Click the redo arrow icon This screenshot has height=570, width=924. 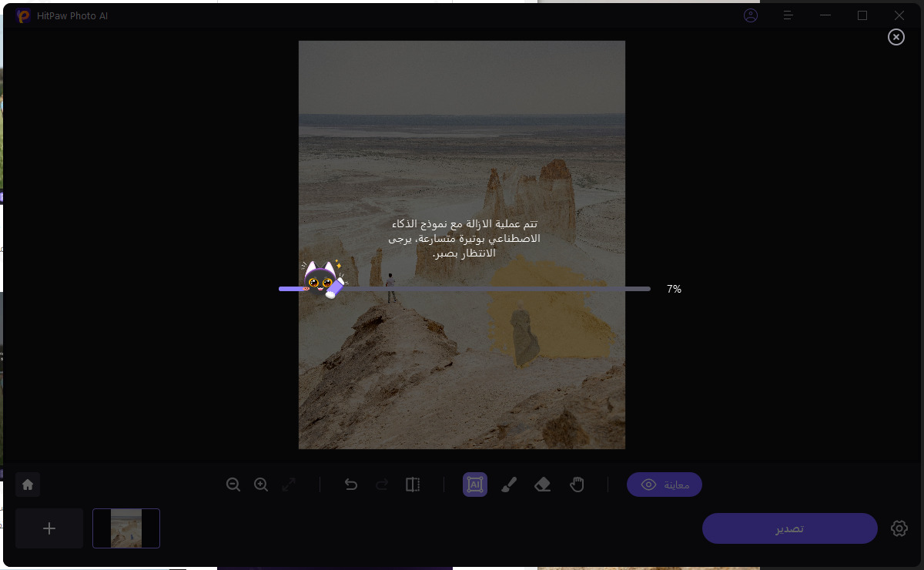(382, 484)
